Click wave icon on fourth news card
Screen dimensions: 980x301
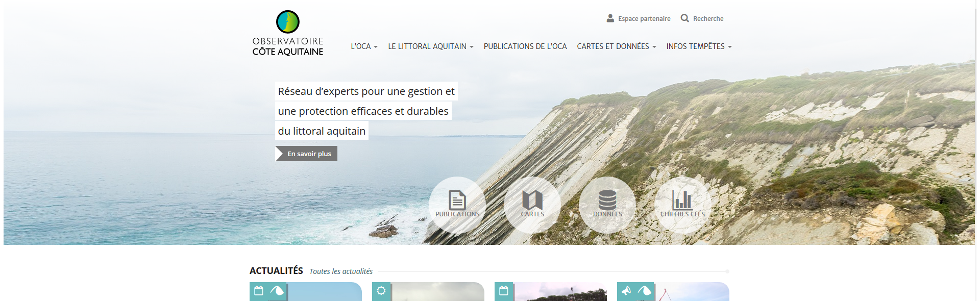(644, 291)
